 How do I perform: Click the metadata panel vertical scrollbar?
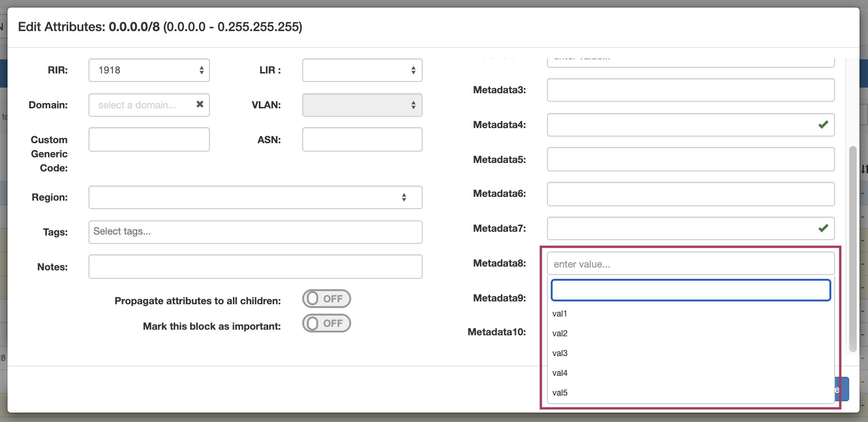(852, 249)
